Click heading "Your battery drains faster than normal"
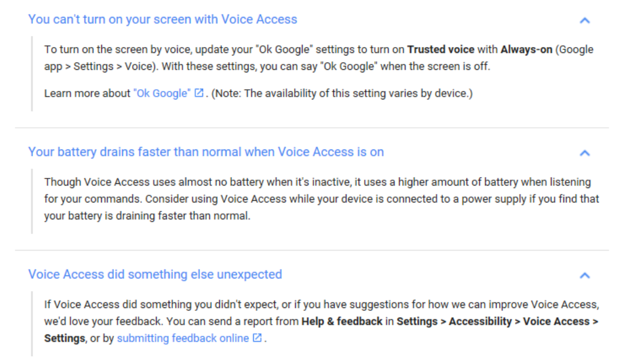Screen dimensions: 631x364 click(x=206, y=152)
